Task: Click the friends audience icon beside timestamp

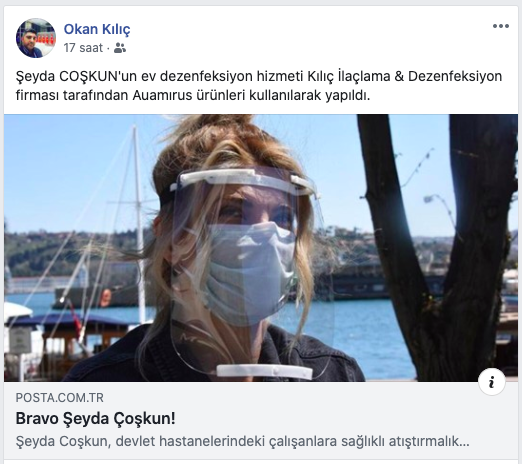Action: pyautogui.click(x=120, y=48)
